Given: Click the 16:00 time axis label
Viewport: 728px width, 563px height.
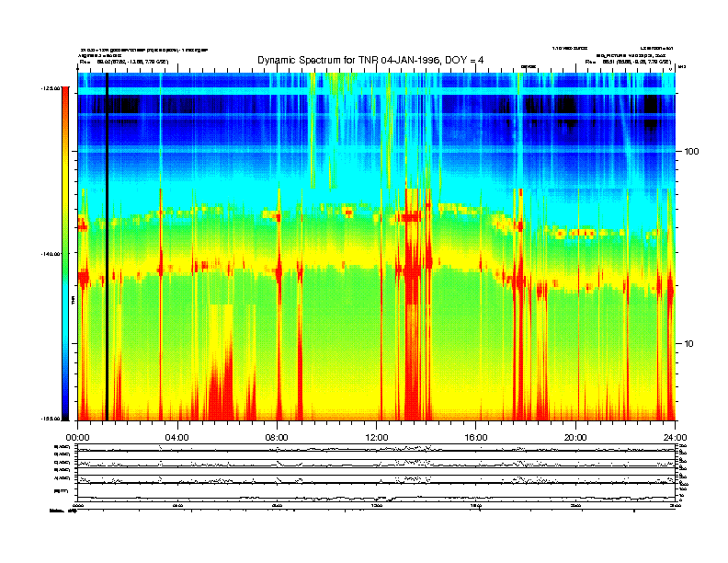Looking at the screenshot, I should [476, 437].
